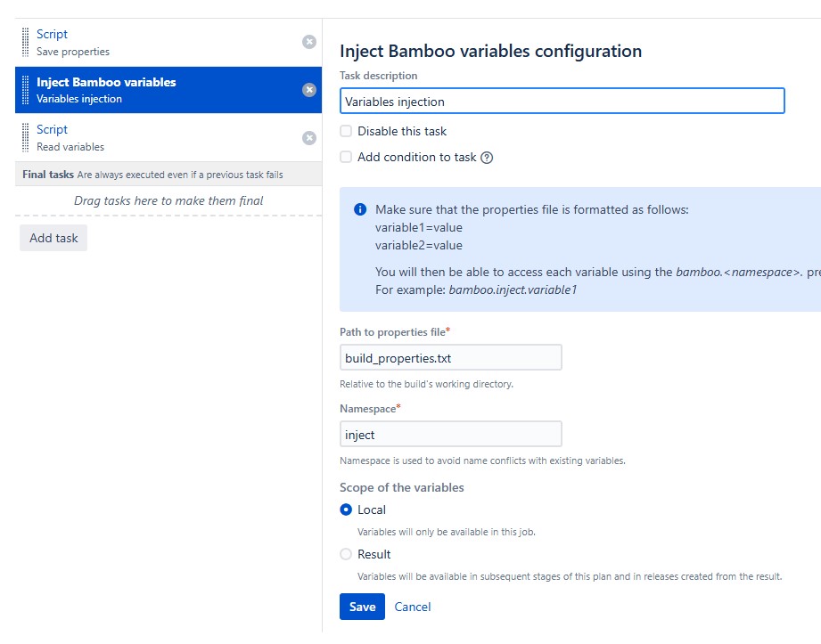The image size is (821, 644).
Task: Click the drag handle of Inject Bamboo variables
Action: 25,90
